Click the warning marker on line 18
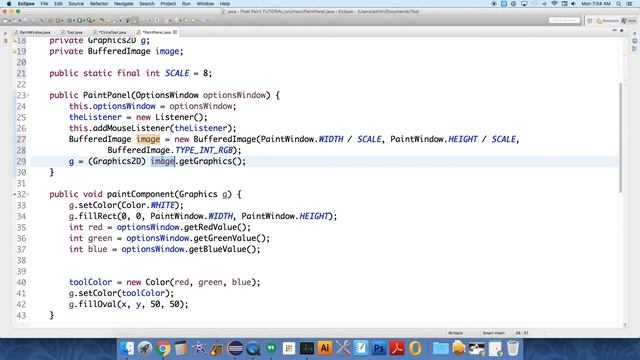The image size is (640, 360). pos(14,40)
